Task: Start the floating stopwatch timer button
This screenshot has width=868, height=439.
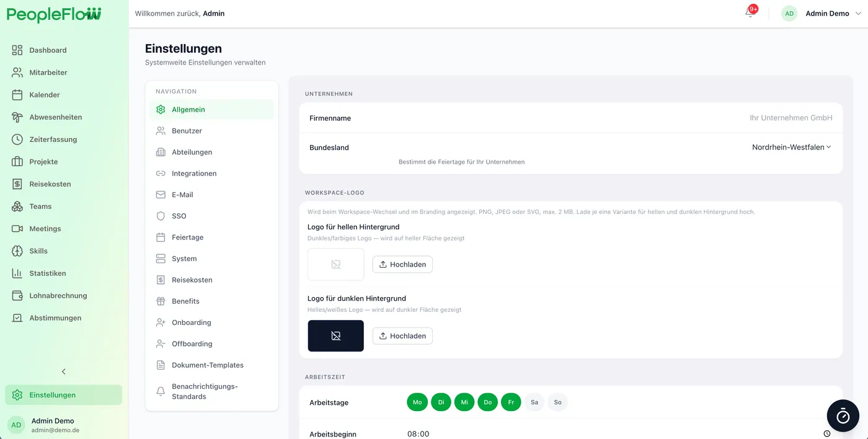Action: 843,416
